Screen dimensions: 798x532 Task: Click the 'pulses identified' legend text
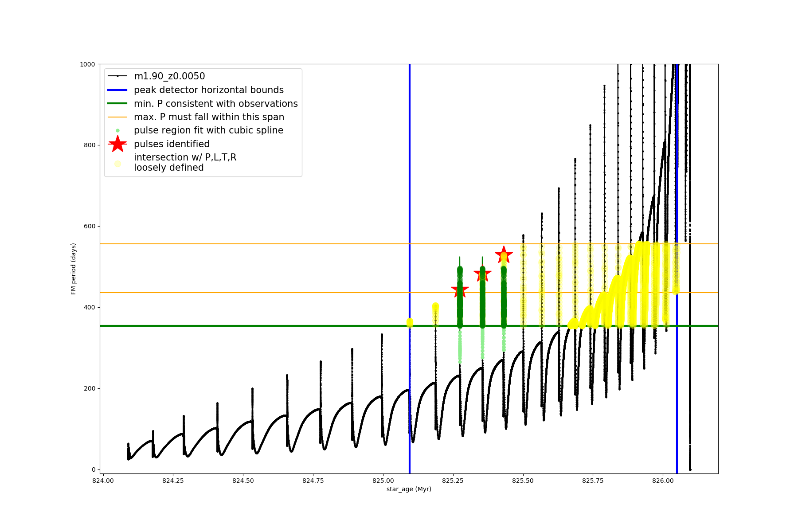tap(172, 144)
